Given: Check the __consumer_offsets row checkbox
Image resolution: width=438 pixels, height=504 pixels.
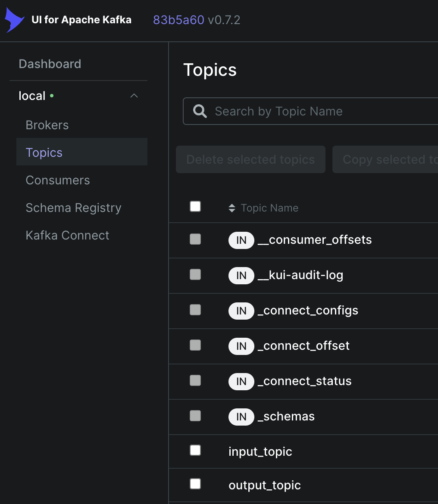Looking at the screenshot, I should (x=195, y=239).
